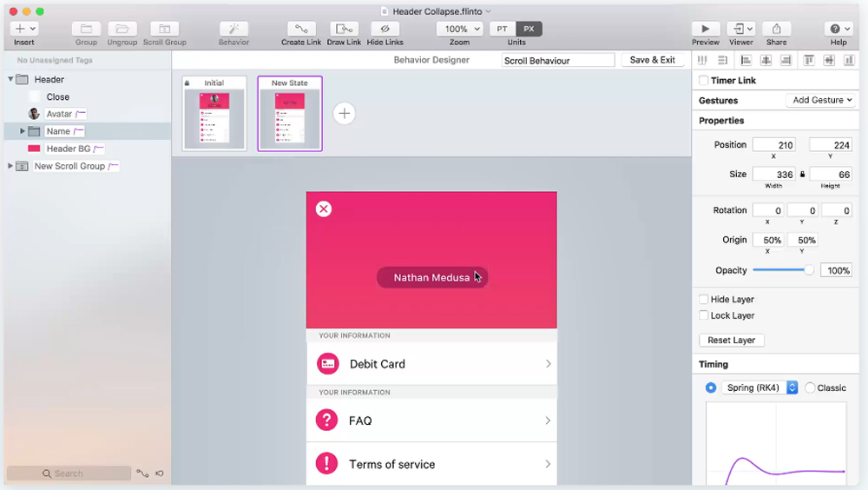Open the Help toolbar menu
This screenshot has width=868, height=490.
(x=838, y=29)
